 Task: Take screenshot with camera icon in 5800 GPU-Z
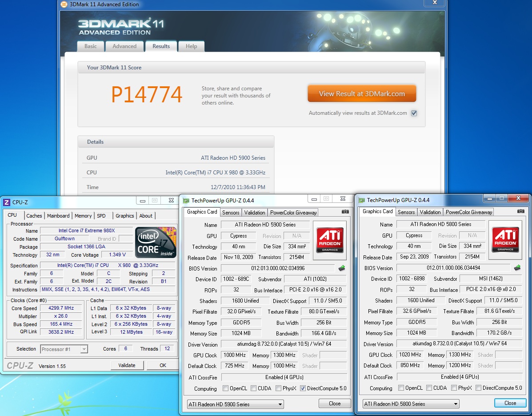tap(521, 211)
